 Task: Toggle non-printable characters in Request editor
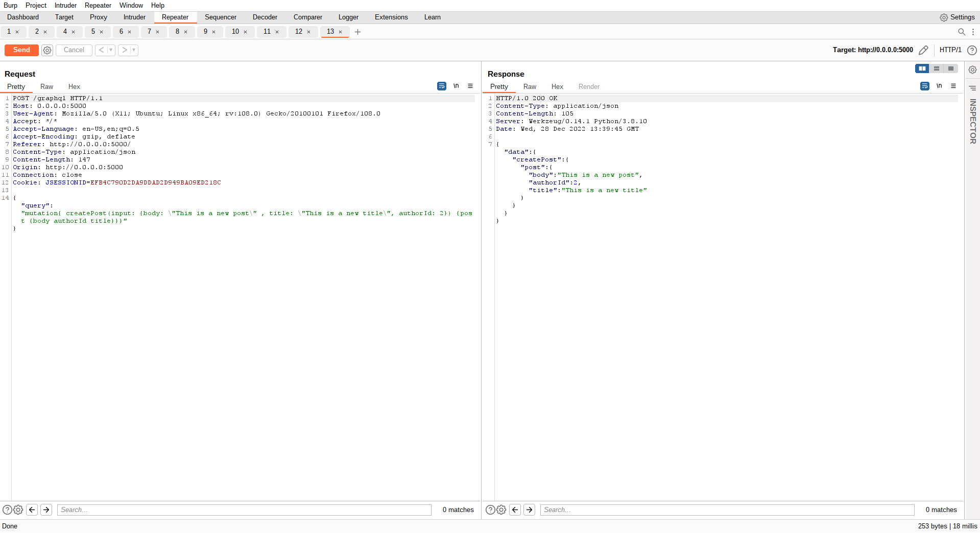click(456, 86)
